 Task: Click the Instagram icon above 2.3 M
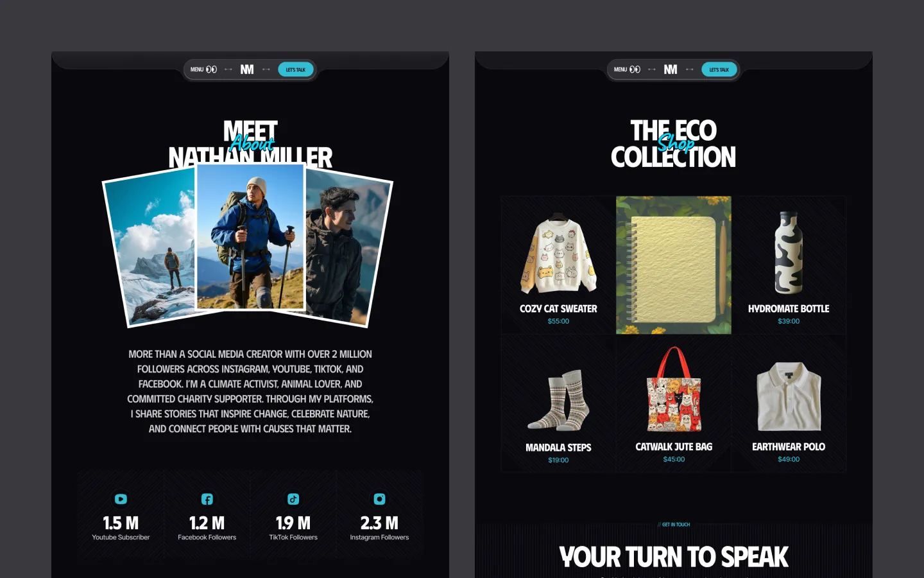tap(379, 499)
